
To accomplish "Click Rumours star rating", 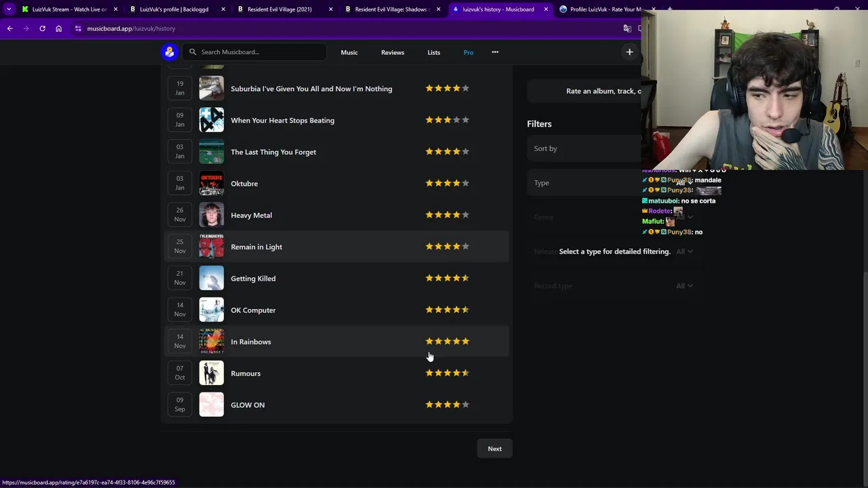I will click(447, 373).
